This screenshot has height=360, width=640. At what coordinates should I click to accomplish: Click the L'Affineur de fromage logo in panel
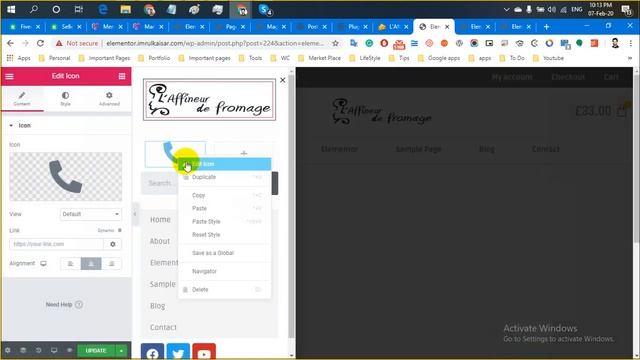[x=209, y=100]
